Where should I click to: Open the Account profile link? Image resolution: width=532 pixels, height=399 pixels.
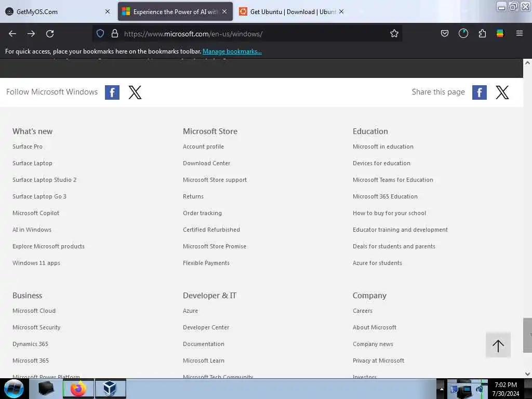(203, 147)
